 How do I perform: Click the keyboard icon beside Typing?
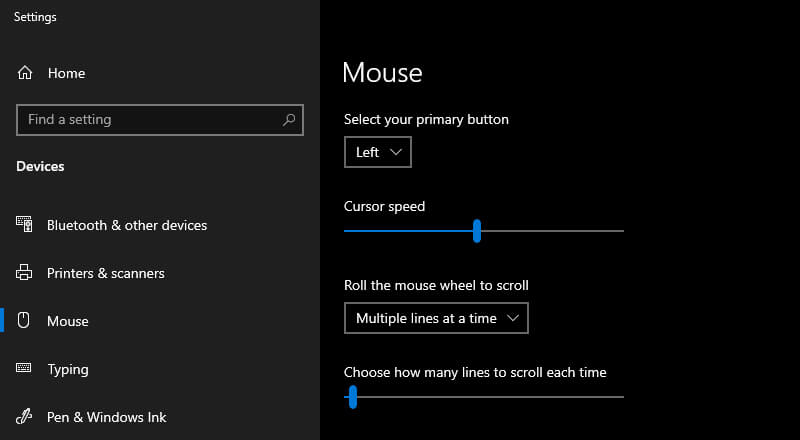[25, 369]
